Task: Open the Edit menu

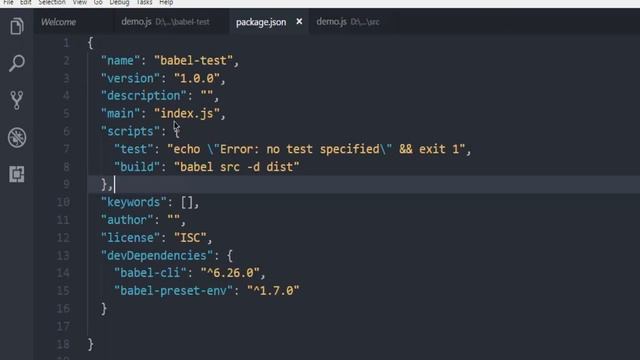Action: tap(26, 2)
